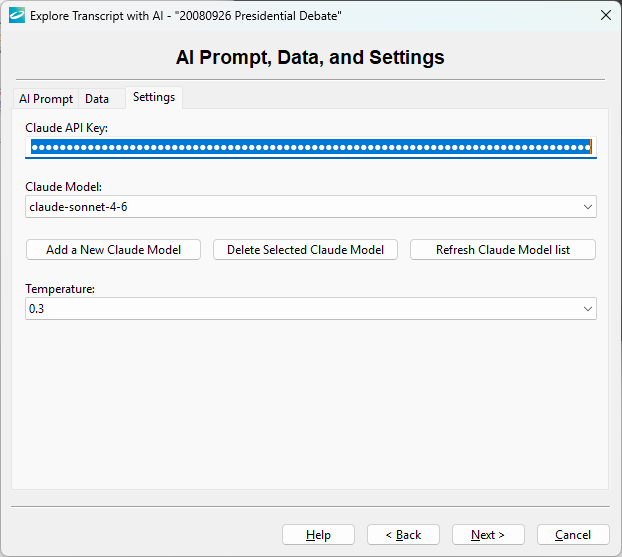The image size is (622, 557).
Task: Refresh Claude Model list
Action: click(x=502, y=249)
